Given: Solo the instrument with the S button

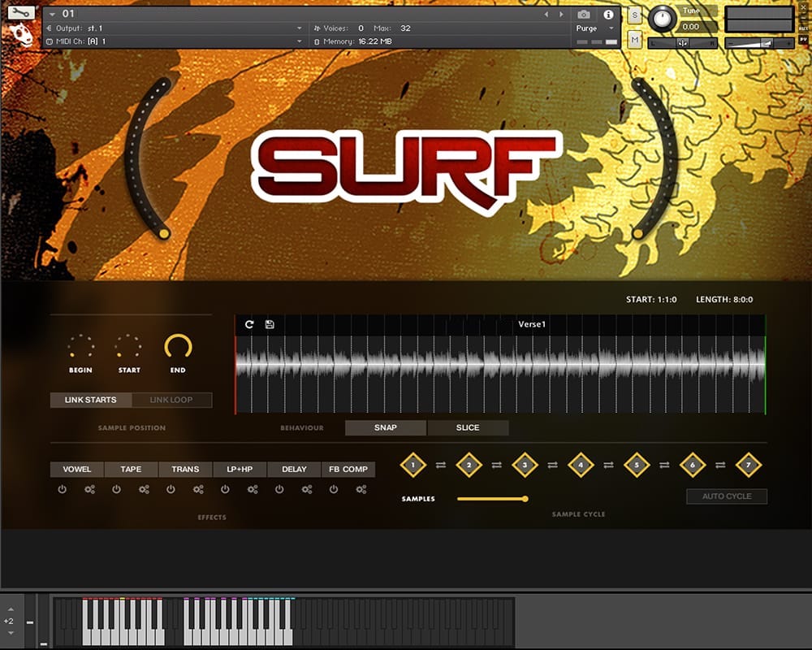Looking at the screenshot, I should pyautogui.click(x=635, y=15).
